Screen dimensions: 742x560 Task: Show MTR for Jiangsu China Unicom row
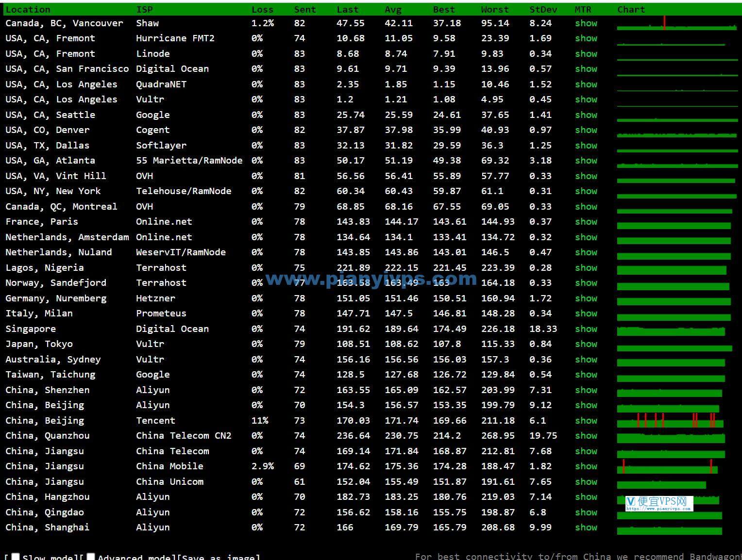(586, 482)
